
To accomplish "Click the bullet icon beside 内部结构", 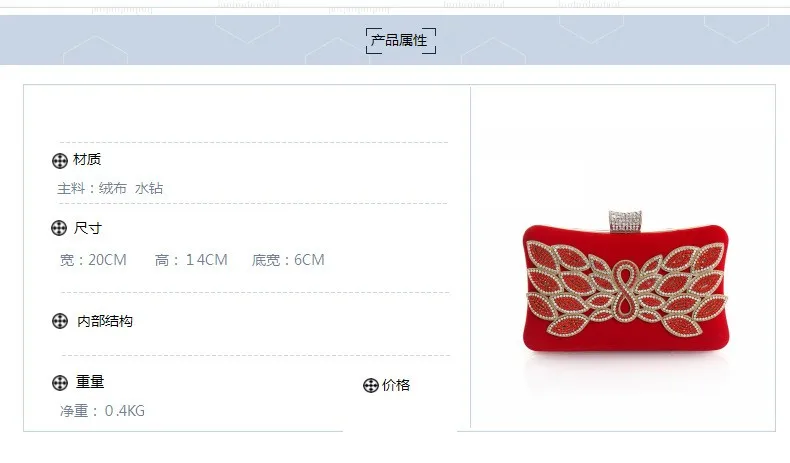I will (60, 321).
